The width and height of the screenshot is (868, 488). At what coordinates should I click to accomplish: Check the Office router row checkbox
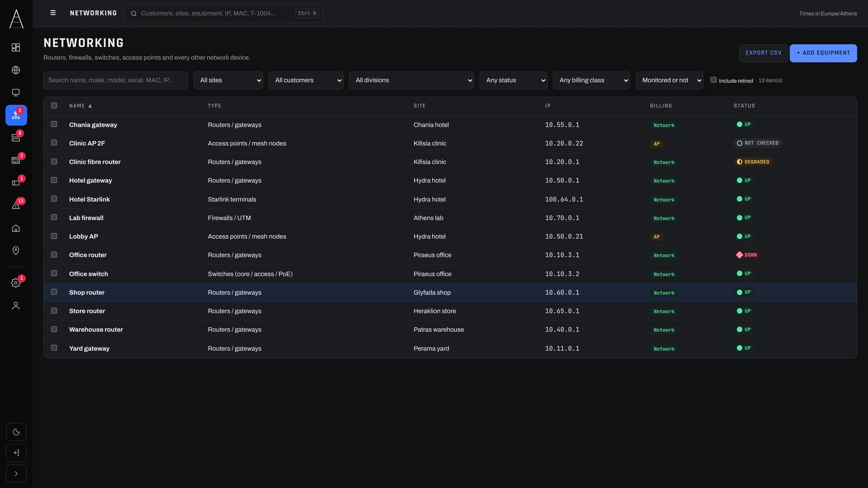(x=54, y=254)
